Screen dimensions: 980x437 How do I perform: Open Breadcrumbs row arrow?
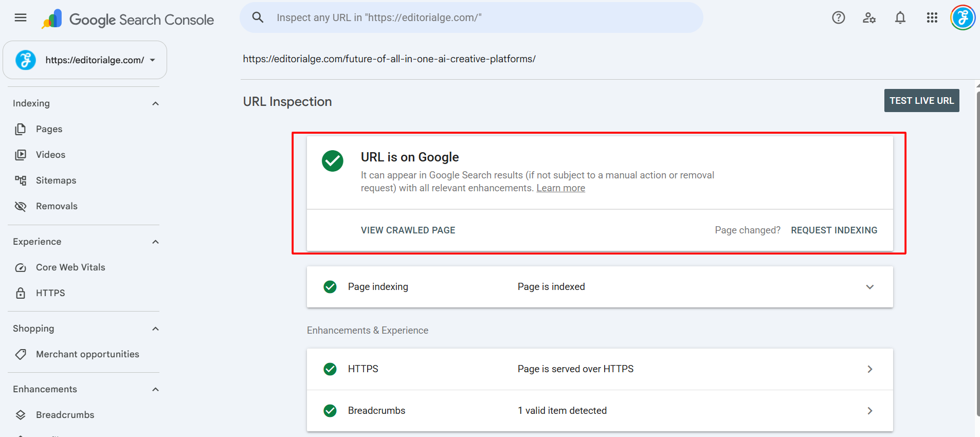tap(870, 411)
